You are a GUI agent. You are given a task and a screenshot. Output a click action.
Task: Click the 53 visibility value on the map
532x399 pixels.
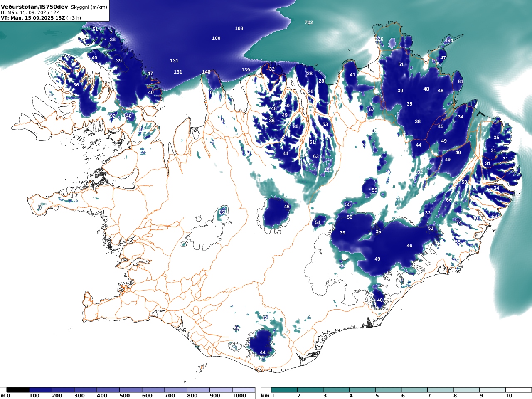(x=325, y=124)
